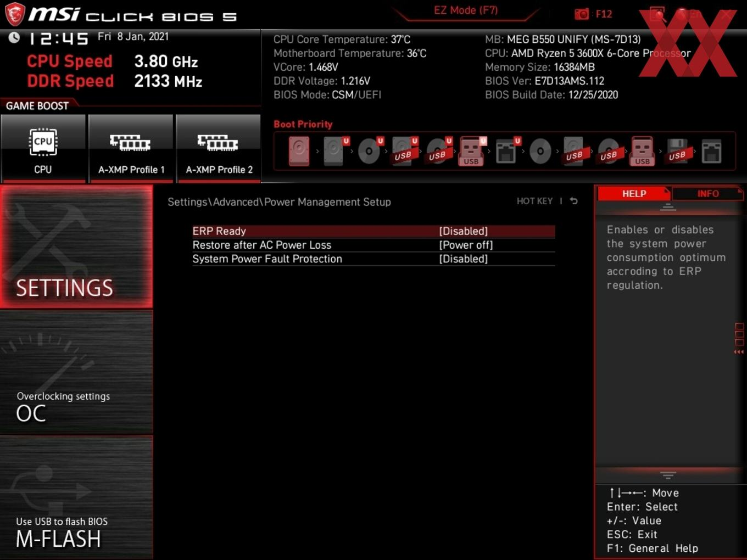The width and height of the screenshot is (747, 560).
Task: Open System Power Fault Protection [Disabled] value
Action: point(464,259)
